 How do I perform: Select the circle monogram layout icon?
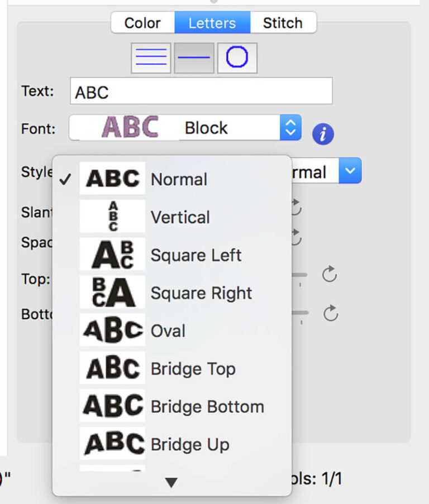[237, 57]
